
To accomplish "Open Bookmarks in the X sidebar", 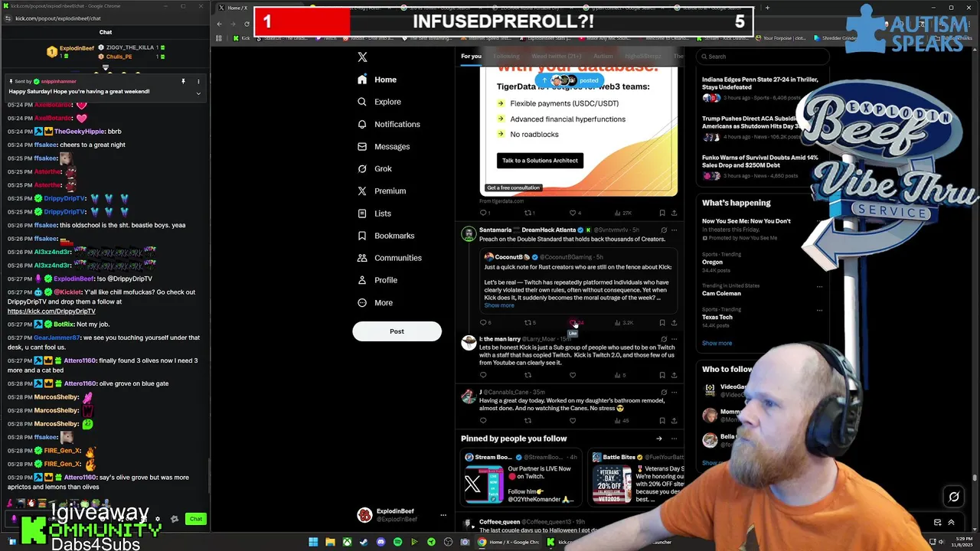I will [386, 236].
